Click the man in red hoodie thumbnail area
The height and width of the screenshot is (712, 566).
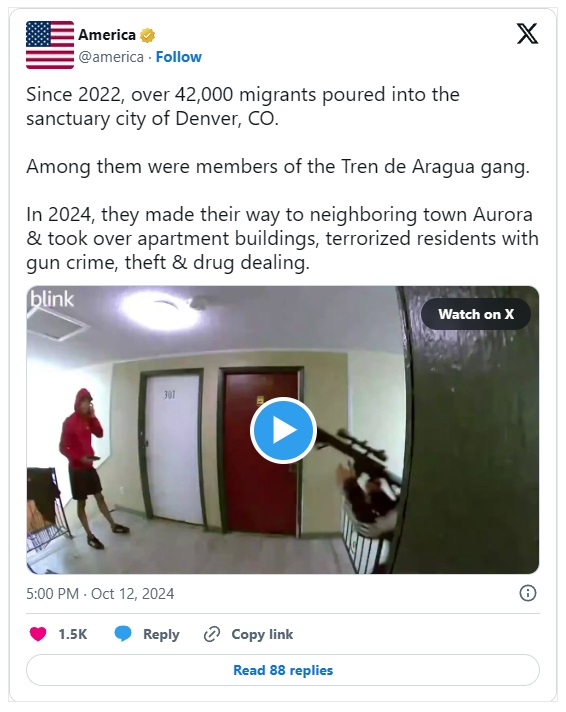89,468
